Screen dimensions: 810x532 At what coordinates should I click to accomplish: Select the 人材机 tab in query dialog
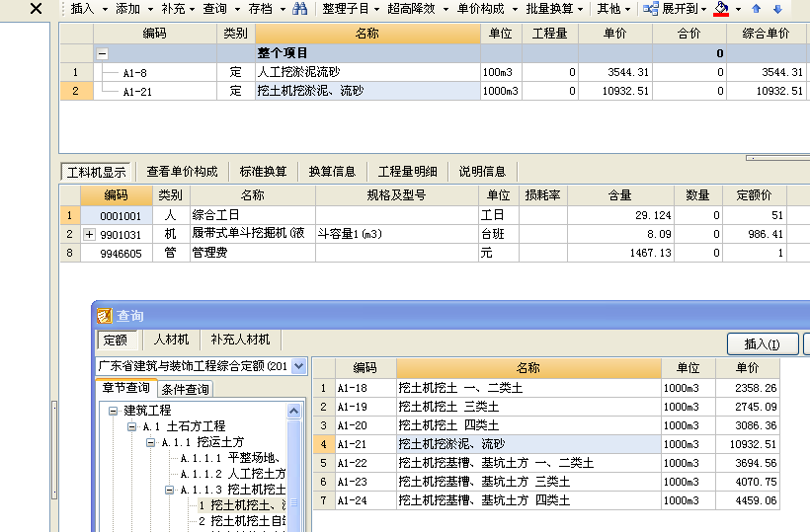172,340
